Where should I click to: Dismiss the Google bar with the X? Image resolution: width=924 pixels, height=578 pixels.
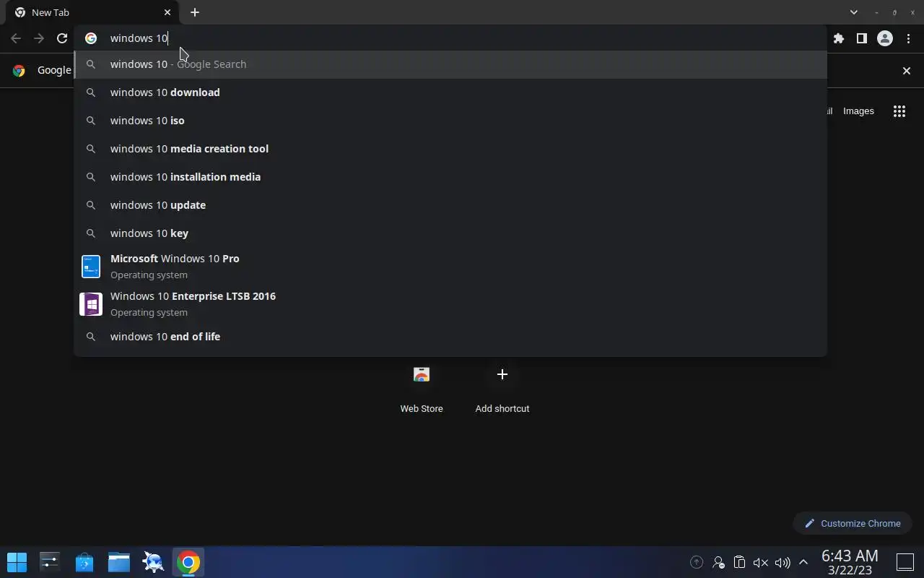(x=907, y=70)
